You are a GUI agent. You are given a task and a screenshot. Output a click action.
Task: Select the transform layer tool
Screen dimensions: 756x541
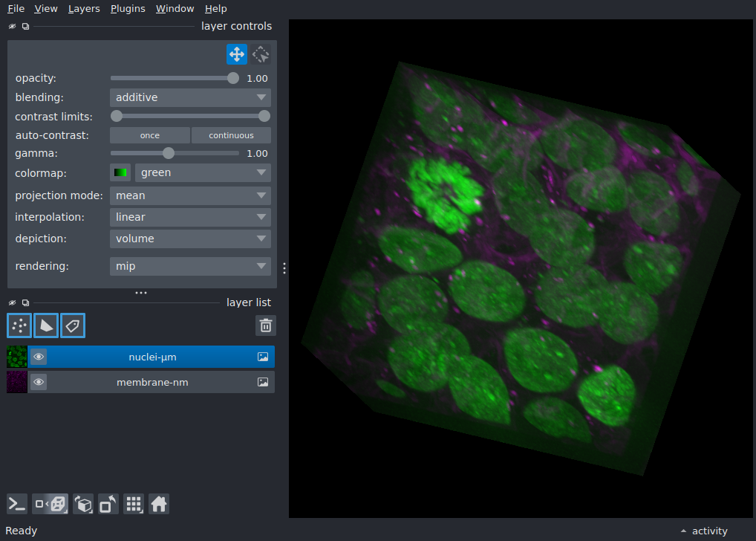[x=261, y=54]
